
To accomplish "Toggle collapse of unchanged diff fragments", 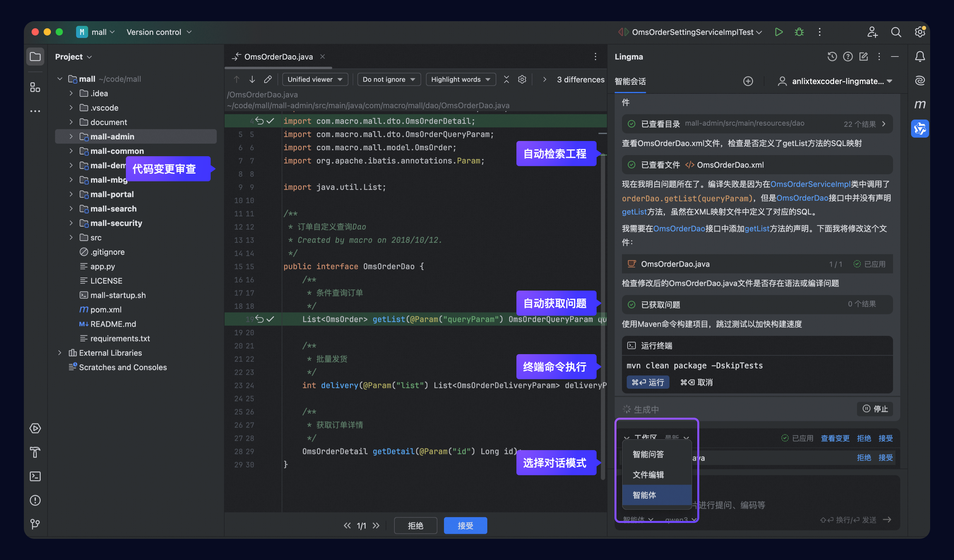I will coord(506,79).
